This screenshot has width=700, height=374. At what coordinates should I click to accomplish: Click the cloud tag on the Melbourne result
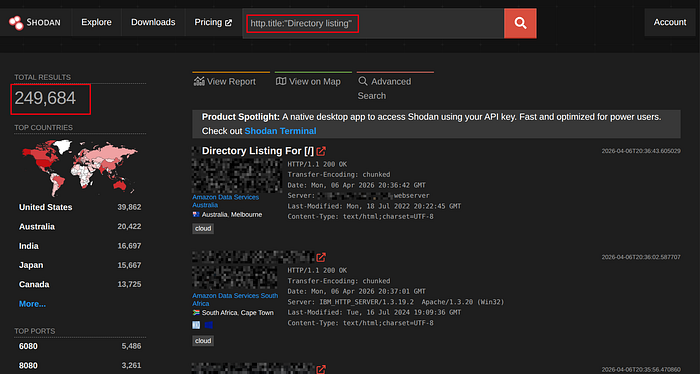point(203,229)
